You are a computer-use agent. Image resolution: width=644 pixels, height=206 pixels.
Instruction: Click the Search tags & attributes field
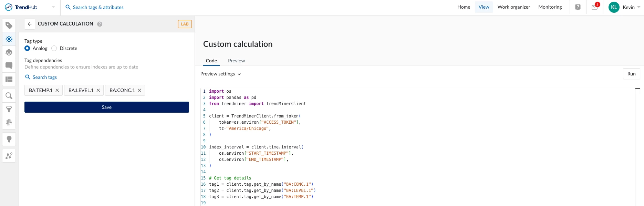[x=98, y=7]
